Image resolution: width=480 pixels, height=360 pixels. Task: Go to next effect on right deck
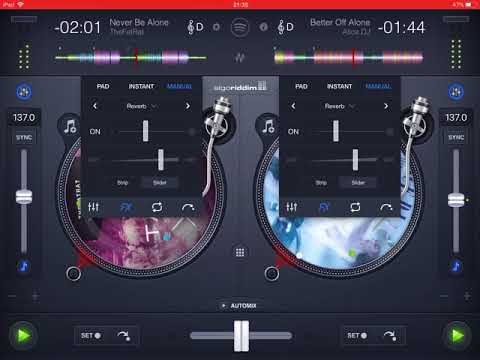tap(386, 106)
